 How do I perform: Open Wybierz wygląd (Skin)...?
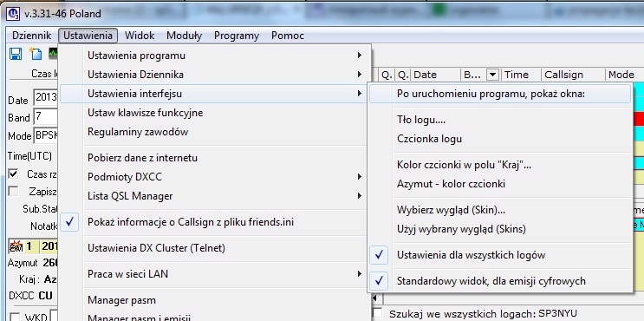tap(500, 210)
